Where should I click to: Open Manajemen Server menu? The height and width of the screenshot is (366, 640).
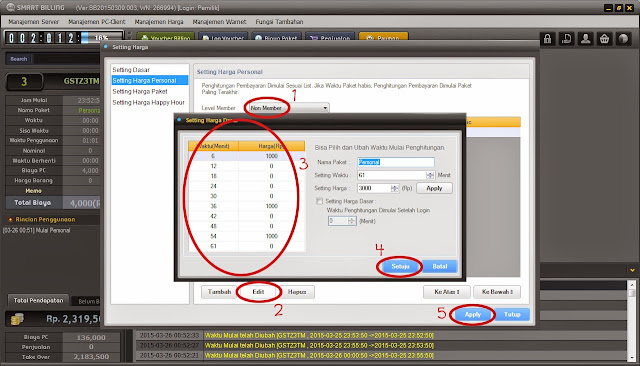tap(33, 22)
